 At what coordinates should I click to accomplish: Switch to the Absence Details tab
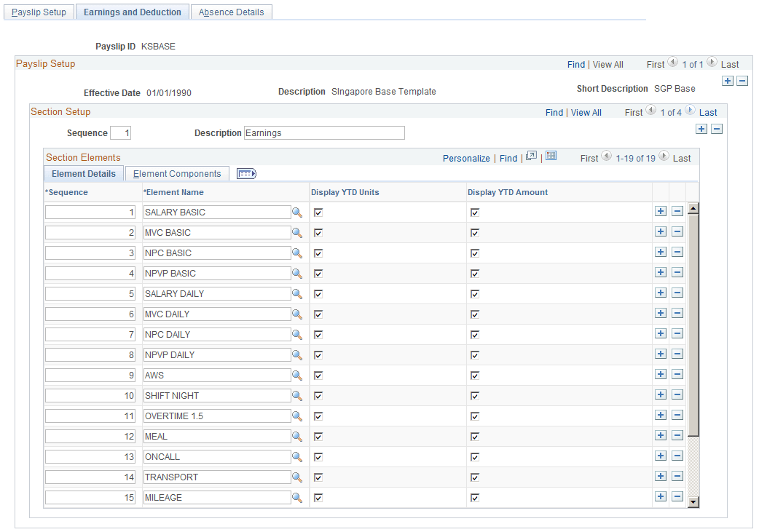point(231,12)
